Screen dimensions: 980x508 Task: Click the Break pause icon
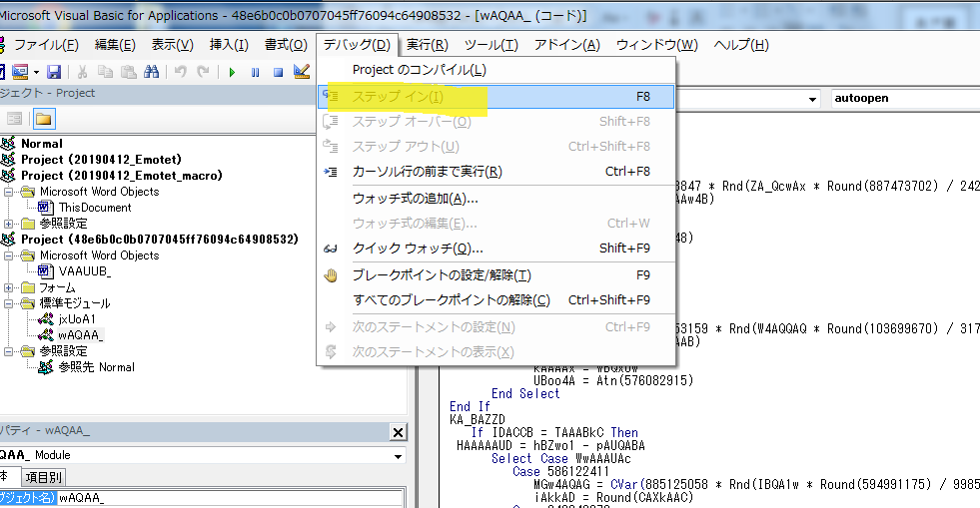[255, 73]
